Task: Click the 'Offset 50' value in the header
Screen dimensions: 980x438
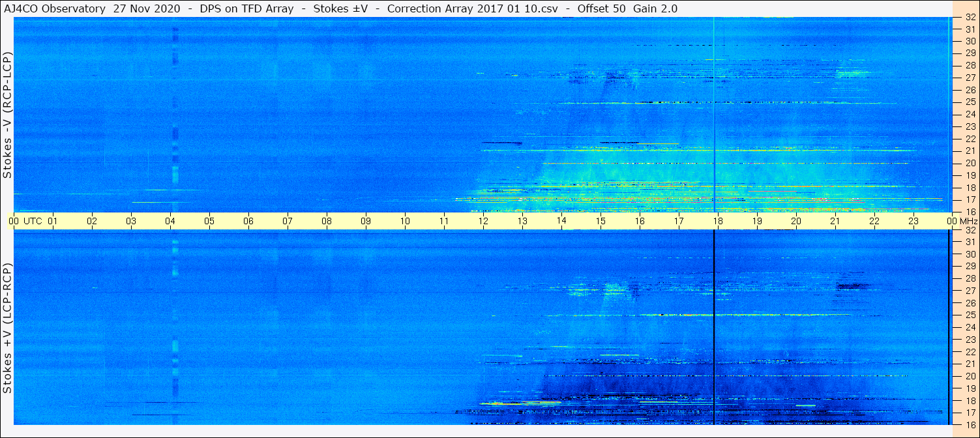Action: click(601, 8)
